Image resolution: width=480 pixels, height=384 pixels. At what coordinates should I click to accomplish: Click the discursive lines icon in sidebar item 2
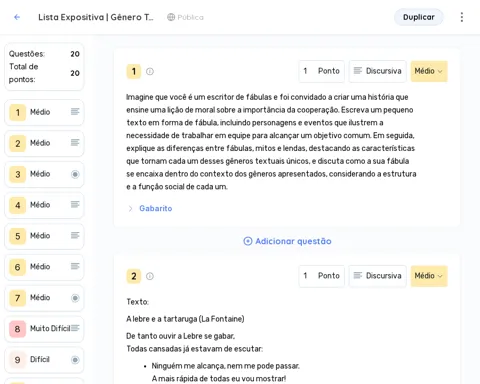click(x=75, y=143)
